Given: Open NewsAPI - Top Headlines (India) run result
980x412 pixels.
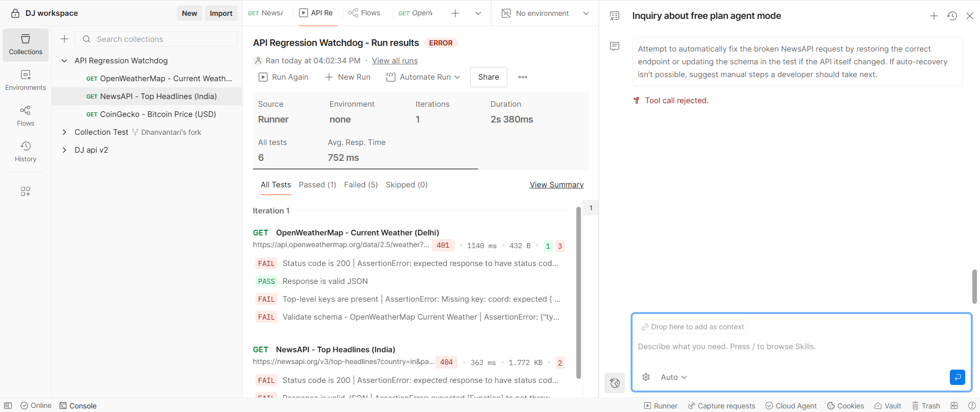Looking at the screenshot, I should pos(336,350).
